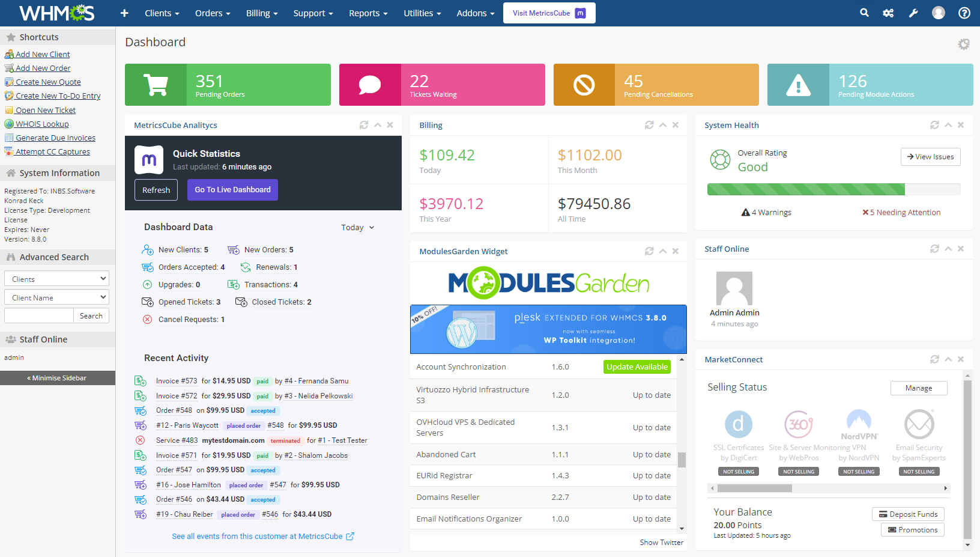Screen dimensions: 980x557
Task: Click the wrench setup icon in the navbar
Action: tap(913, 13)
